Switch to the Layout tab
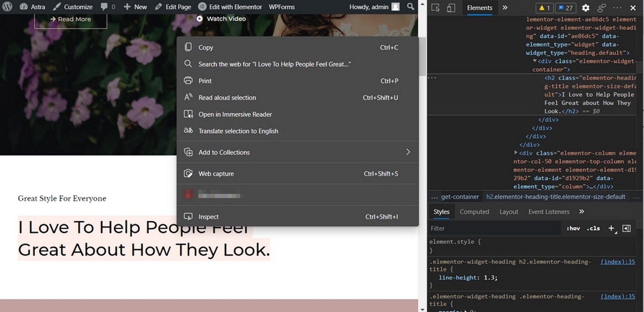Image resolution: width=644 pixels, height=312 pixels. pyautogui.click(x=509, y=212)
